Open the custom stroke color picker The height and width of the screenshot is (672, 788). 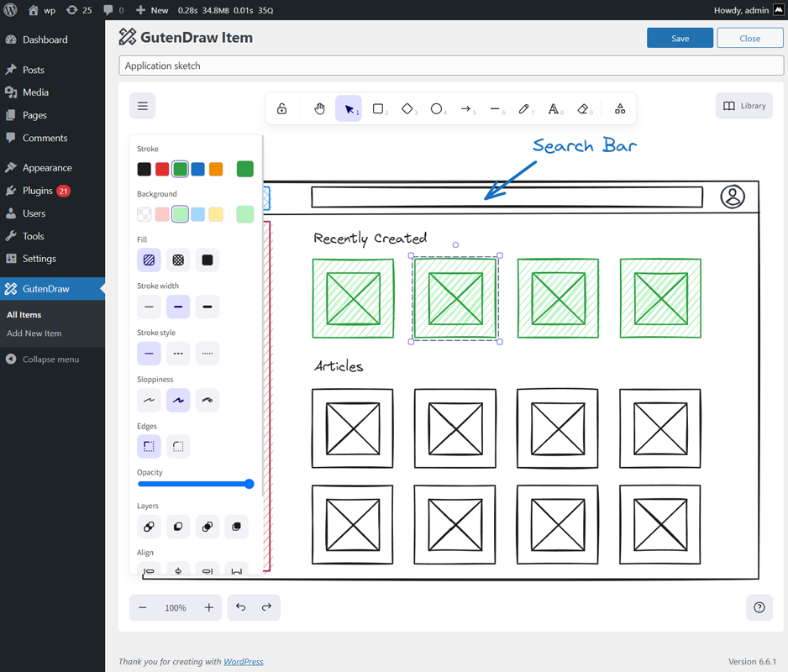point(244,169)
